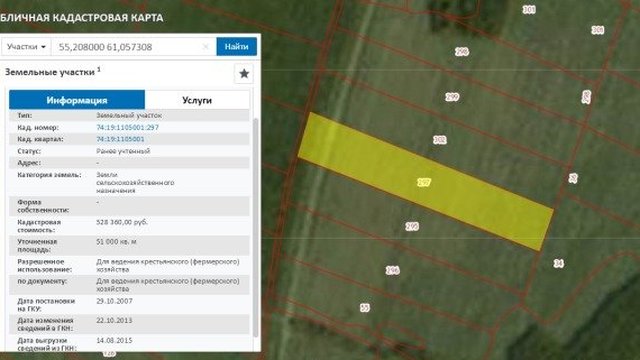Click the Найти search button
The height and width of the screenshot is (360, 640).
(x=236, y=47)
